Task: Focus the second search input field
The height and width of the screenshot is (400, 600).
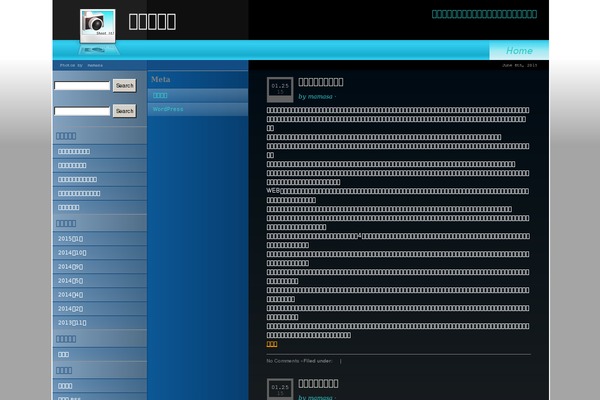Action: (82, 111)
